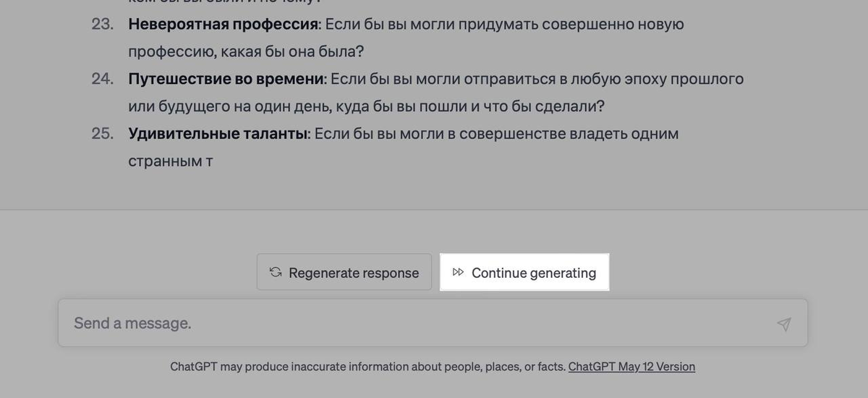Click list number 23

click(x=102, y=25)
